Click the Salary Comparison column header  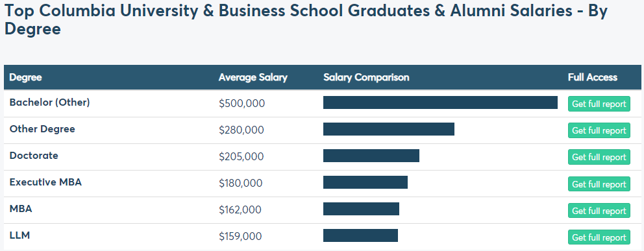click(366, 78)
